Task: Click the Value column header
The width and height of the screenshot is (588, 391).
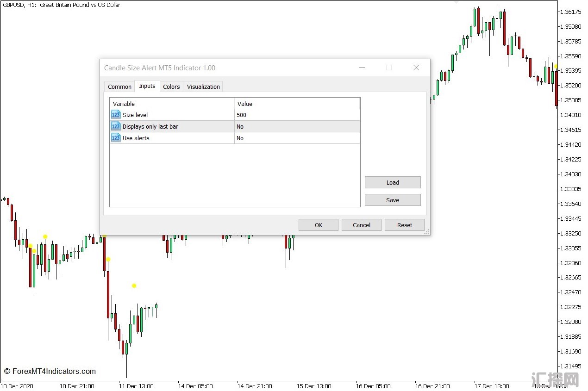Action: coord(296,104)
